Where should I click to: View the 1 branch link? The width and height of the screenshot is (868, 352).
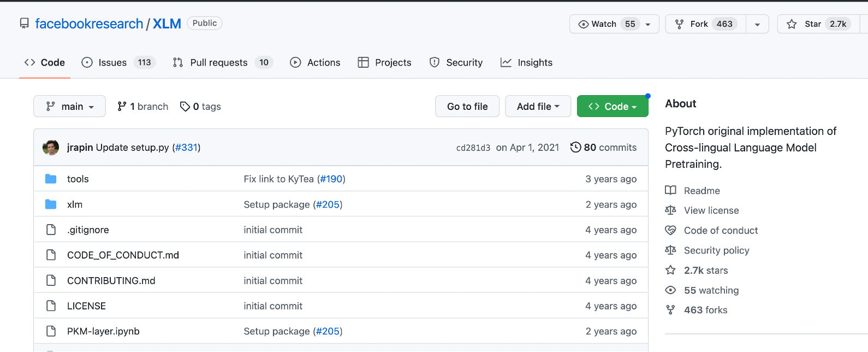[x=143, y=107]
